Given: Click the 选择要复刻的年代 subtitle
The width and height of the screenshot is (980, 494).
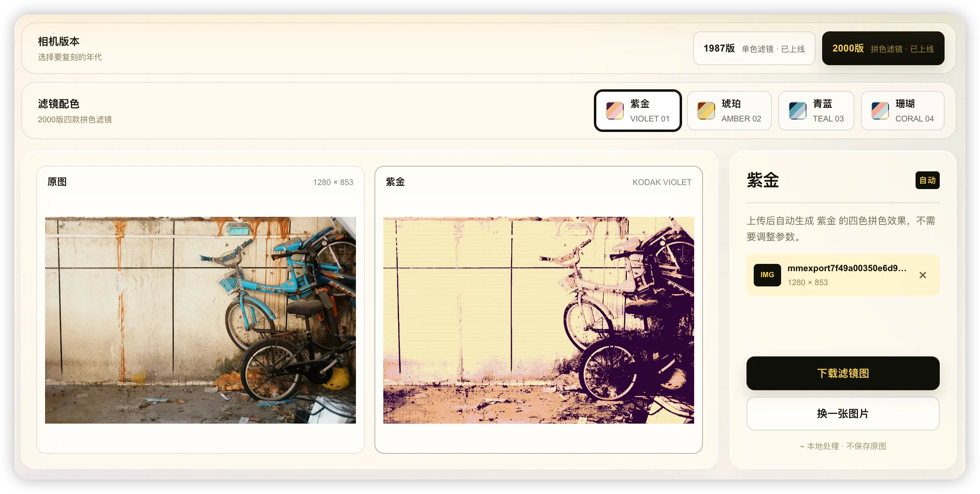Looking at the screenshot, I should 70,57.
